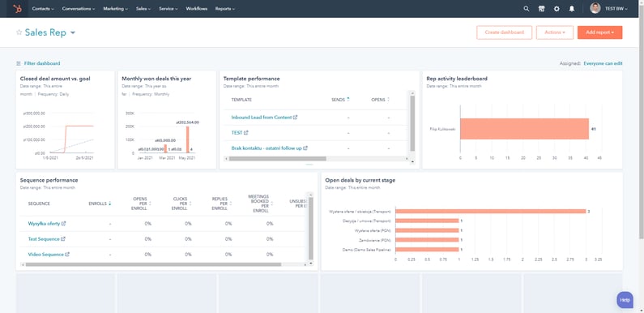Screen dimensions: 644x313
Task: Sort sequence table by Enrolls
Action: 109,204
